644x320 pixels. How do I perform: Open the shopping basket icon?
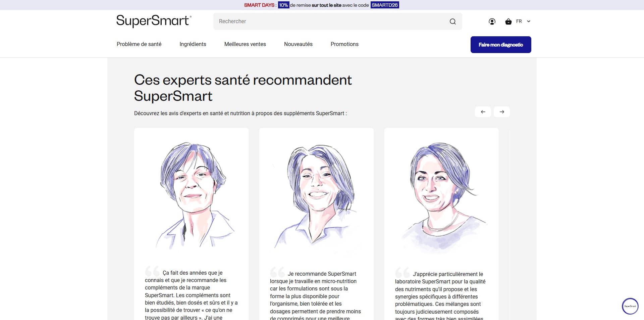click(x=508, y=21)
